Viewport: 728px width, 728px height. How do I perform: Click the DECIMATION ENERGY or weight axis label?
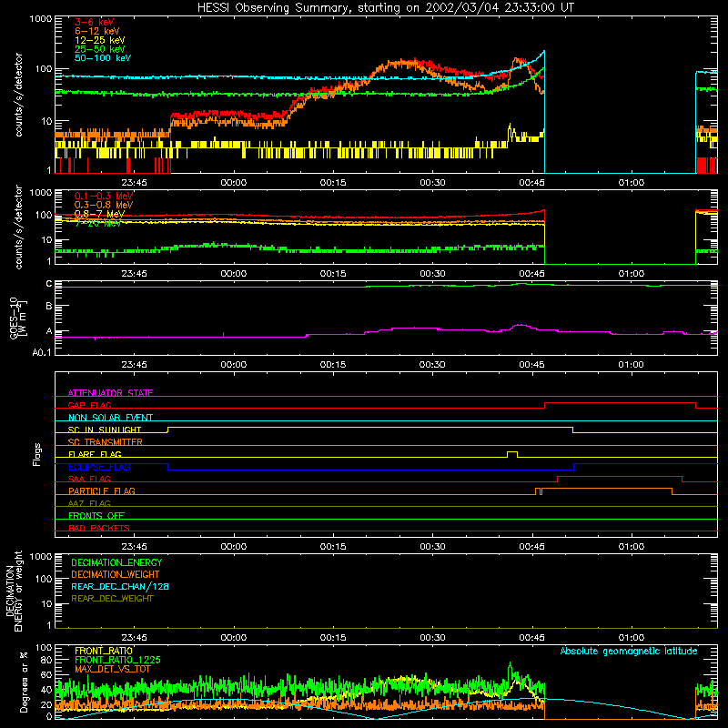[14, 591]
